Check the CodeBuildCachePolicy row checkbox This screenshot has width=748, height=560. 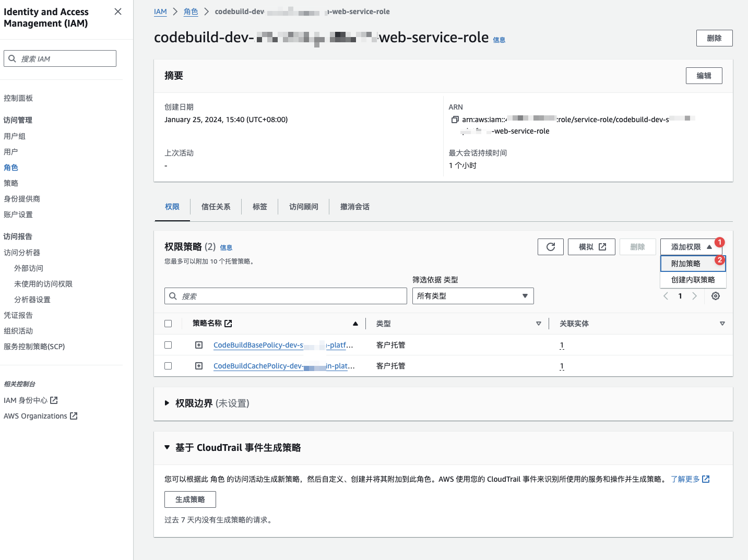click(x=168, y=366)
